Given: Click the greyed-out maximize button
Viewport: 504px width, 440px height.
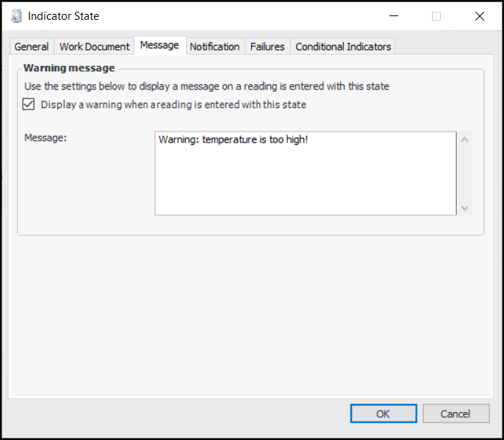Looking at the screenshot, I should pyautogui.click(x=436, y=15).
